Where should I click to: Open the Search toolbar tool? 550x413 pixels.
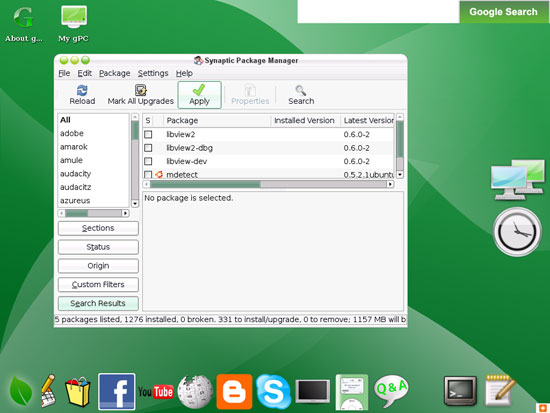pos(301,95)
